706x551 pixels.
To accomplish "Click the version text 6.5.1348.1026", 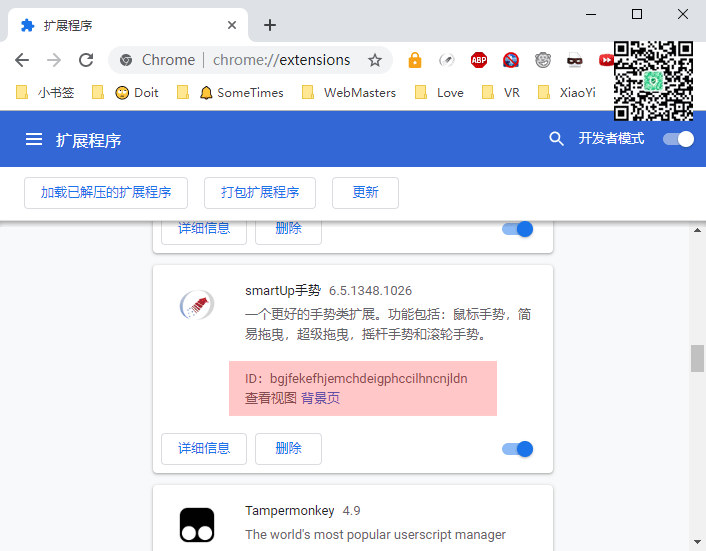I will tap(370, 291).
